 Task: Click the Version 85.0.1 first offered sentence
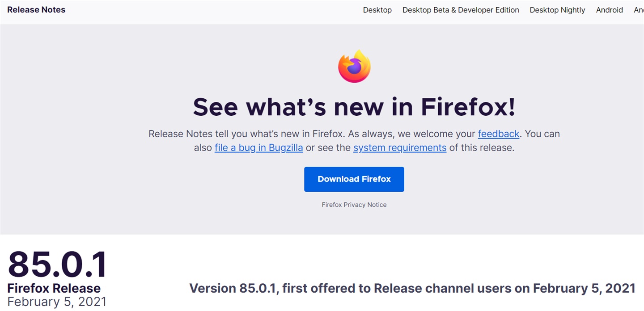point(412,288)
